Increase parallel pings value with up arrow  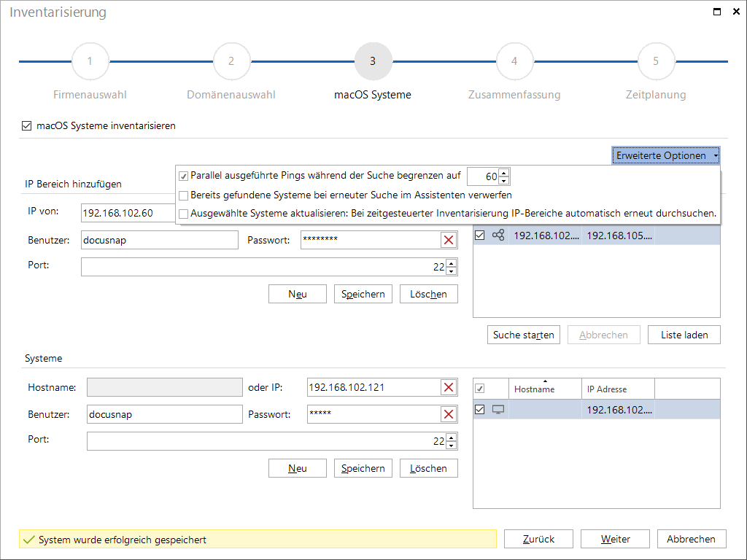(x=504, y=172)
